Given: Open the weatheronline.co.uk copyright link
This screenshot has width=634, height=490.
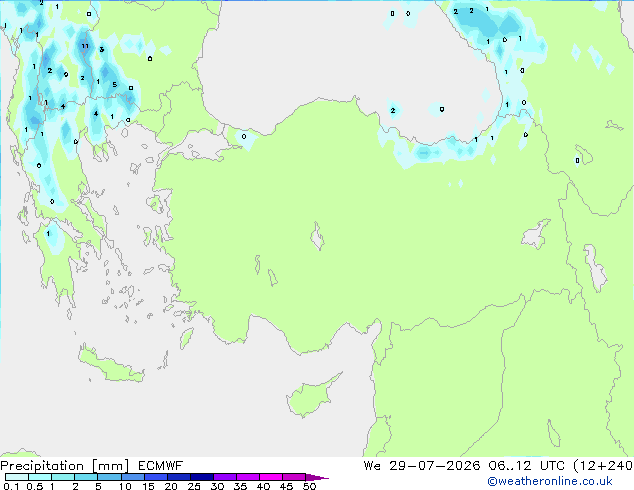Looking at the screenshot, I should pyautogui.click(x=549, y=481).
